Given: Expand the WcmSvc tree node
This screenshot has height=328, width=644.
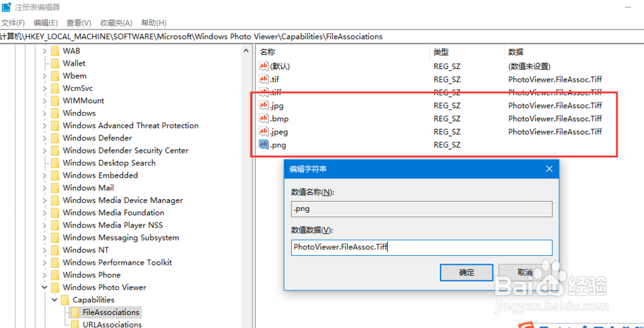Looking at the screenshot, I should click(44, 88).
